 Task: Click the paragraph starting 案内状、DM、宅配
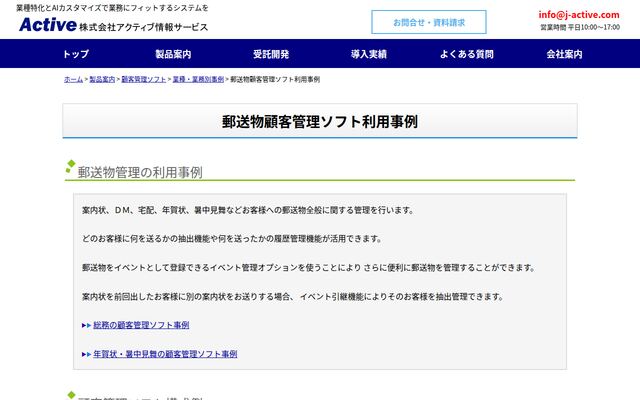pos(248,210)
